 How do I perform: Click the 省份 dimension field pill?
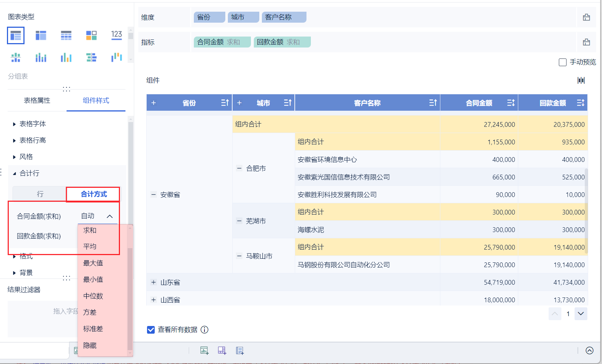click(x=209, y=17)
